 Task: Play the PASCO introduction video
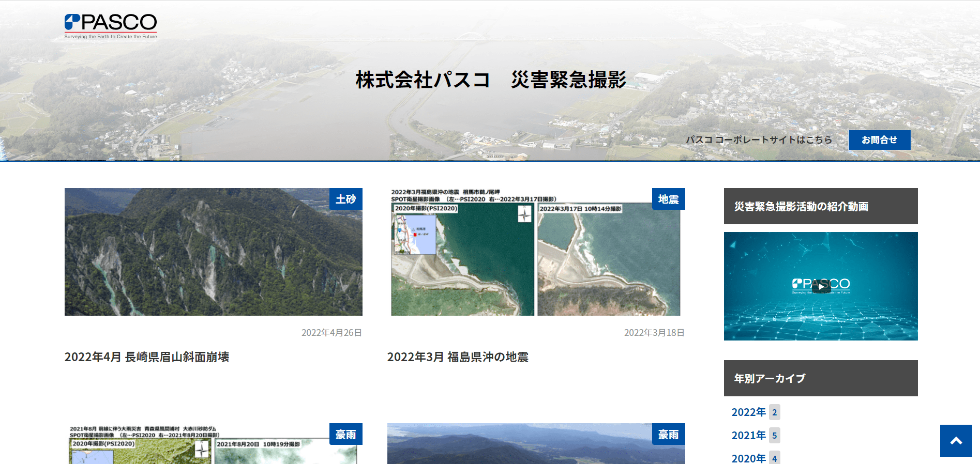821,286
